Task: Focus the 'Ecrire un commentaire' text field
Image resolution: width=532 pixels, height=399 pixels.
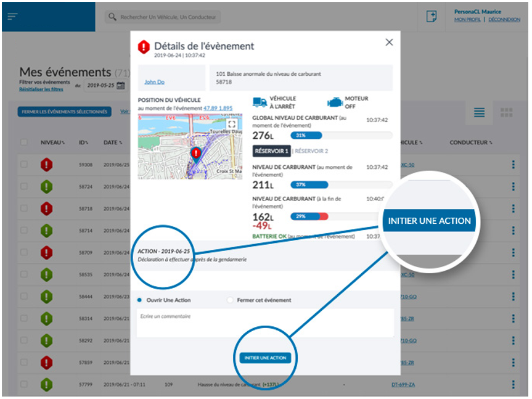Action: tap(265, 323)
